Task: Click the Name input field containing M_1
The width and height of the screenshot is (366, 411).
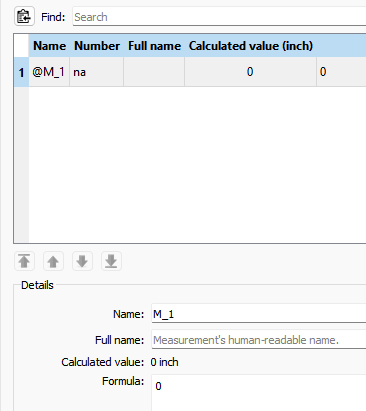Action: (x=259, y=313)
